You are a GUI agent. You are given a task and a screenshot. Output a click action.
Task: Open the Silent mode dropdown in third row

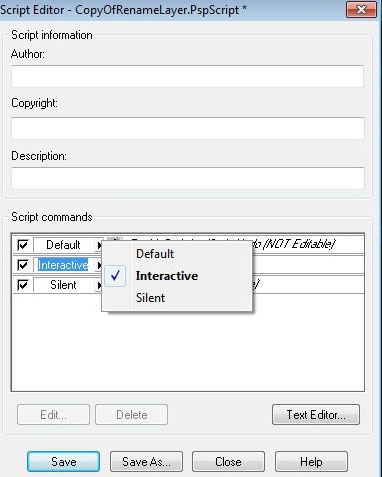pyautogui.click(x=68, y=285)
